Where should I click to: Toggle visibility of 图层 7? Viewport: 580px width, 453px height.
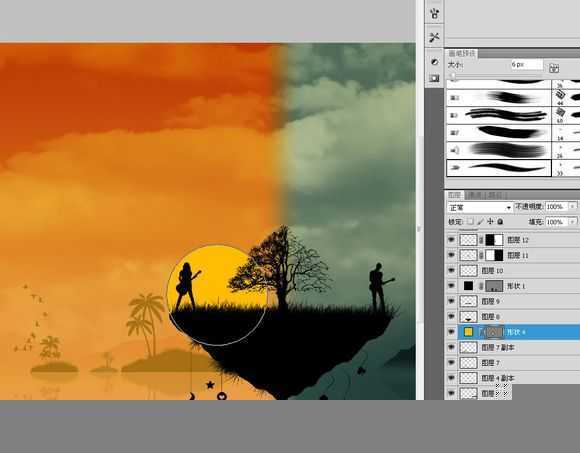click(451, 363)
